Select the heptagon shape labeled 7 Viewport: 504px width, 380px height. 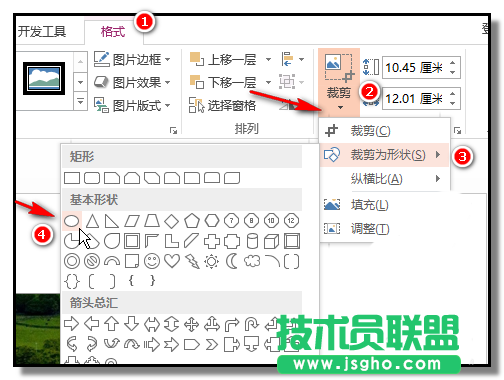[232, 221]
